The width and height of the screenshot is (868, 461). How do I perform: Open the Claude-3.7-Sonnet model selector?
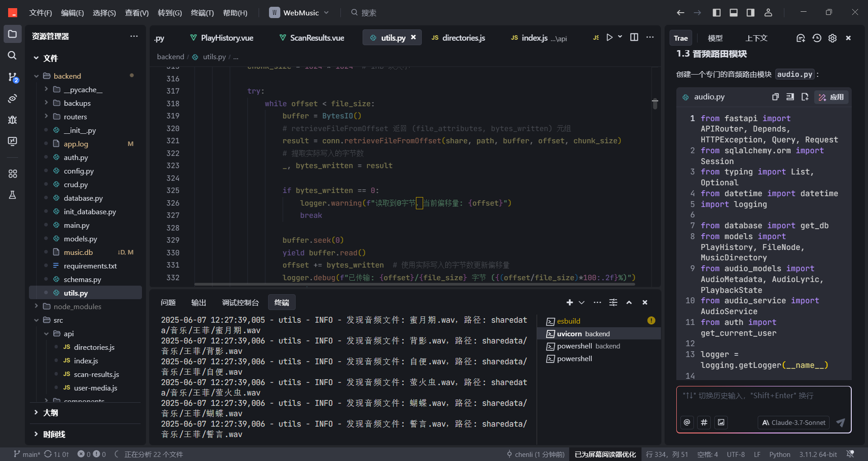coord(793,423)
